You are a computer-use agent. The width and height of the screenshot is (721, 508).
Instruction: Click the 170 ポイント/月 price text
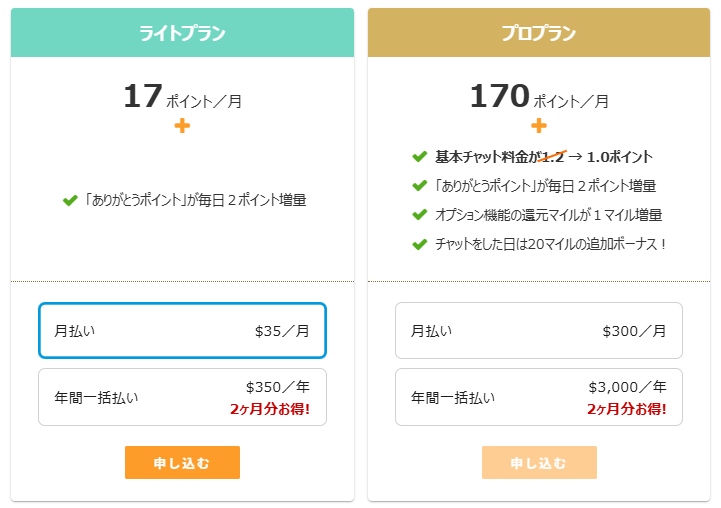click(539, 97)
